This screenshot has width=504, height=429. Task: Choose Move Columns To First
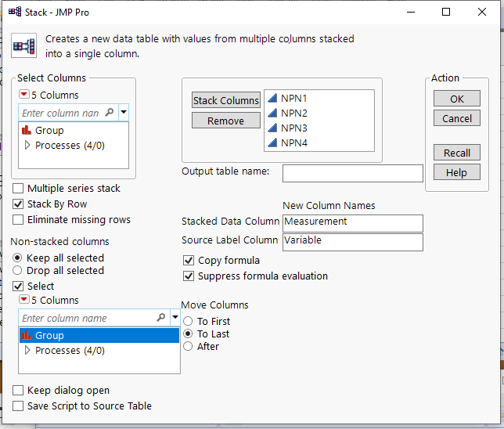point(188,322)
